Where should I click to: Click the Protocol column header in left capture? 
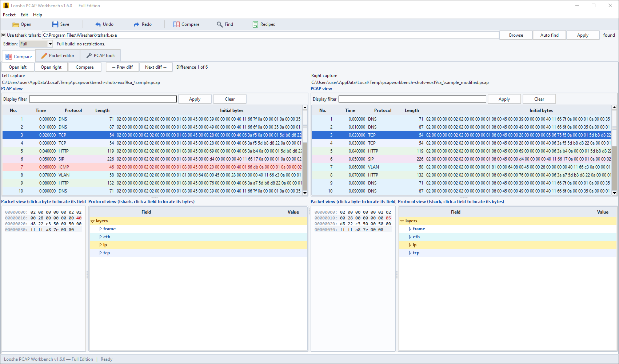pyautogui.click(x=73, y=110)
